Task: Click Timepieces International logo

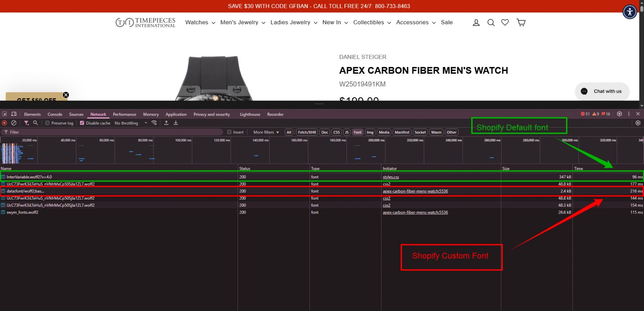Action: tap(145, 22)
